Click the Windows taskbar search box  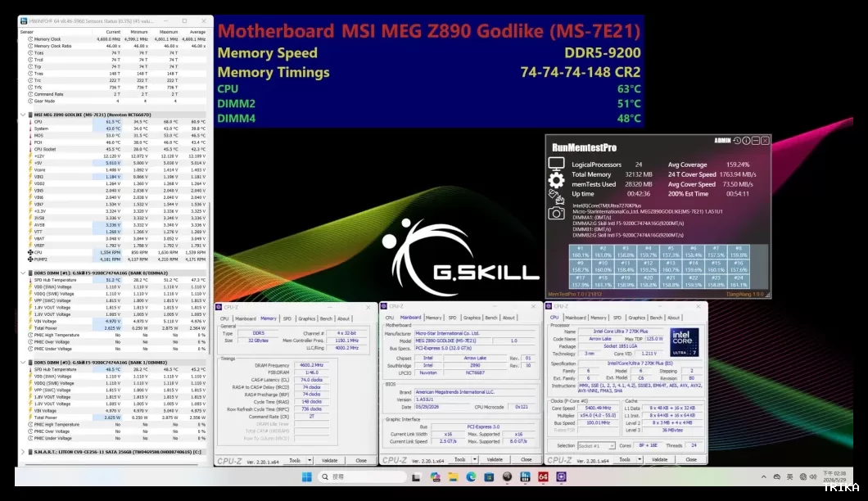[361, 476]
